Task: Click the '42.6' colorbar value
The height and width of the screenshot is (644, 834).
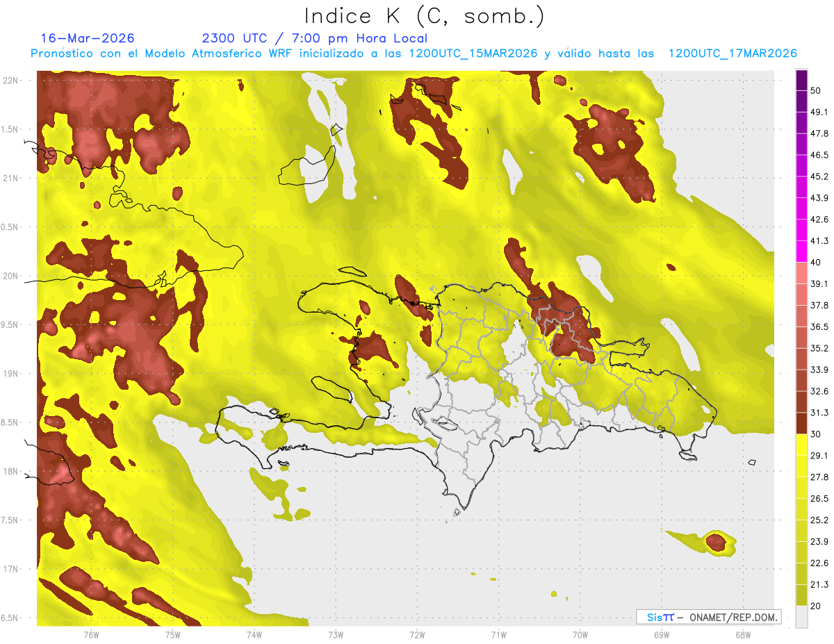Action: pos(819,220)
